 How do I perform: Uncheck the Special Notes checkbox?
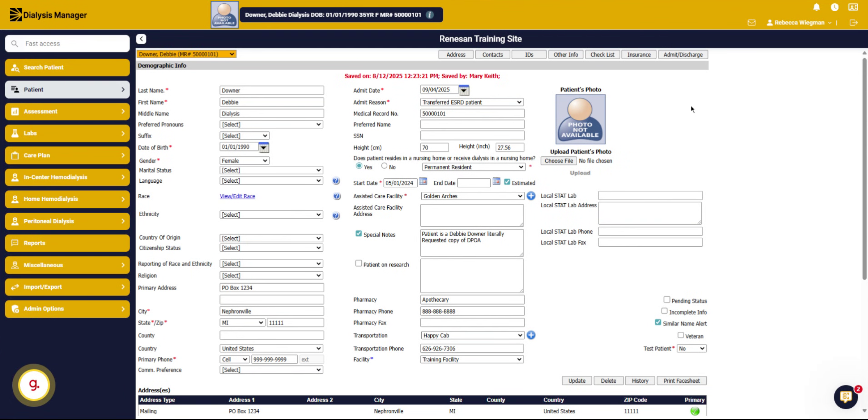(x=358, y=234)
